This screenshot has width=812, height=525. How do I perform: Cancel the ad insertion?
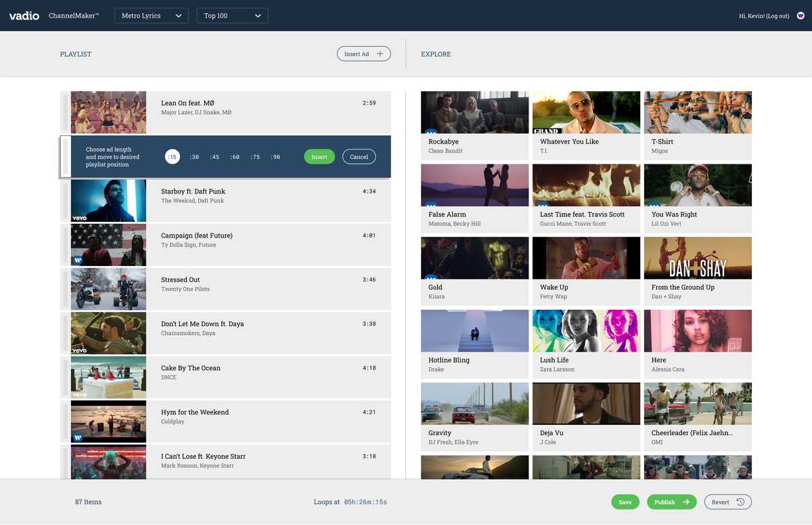click(x=359, y=156)
